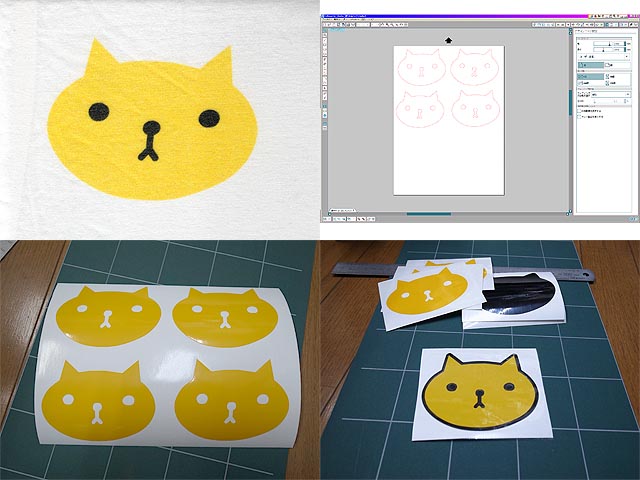Adjust the page height slider in settings panel

coord(603,49)
